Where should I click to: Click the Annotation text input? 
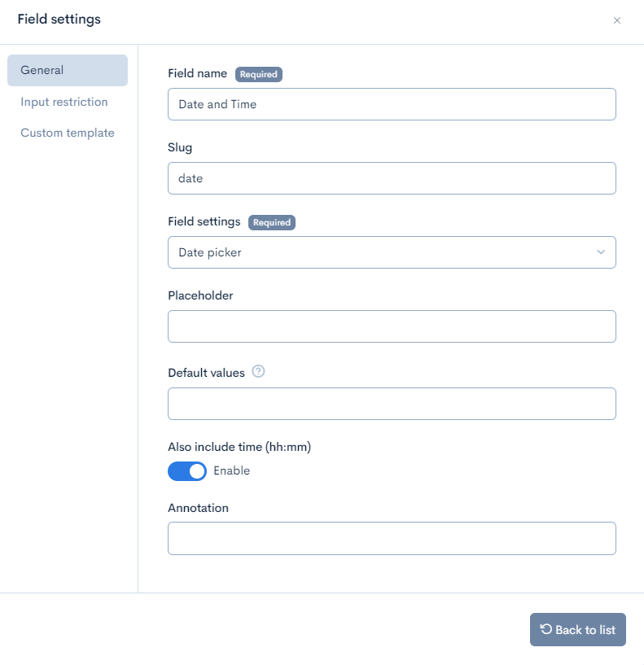pos(392,538)
